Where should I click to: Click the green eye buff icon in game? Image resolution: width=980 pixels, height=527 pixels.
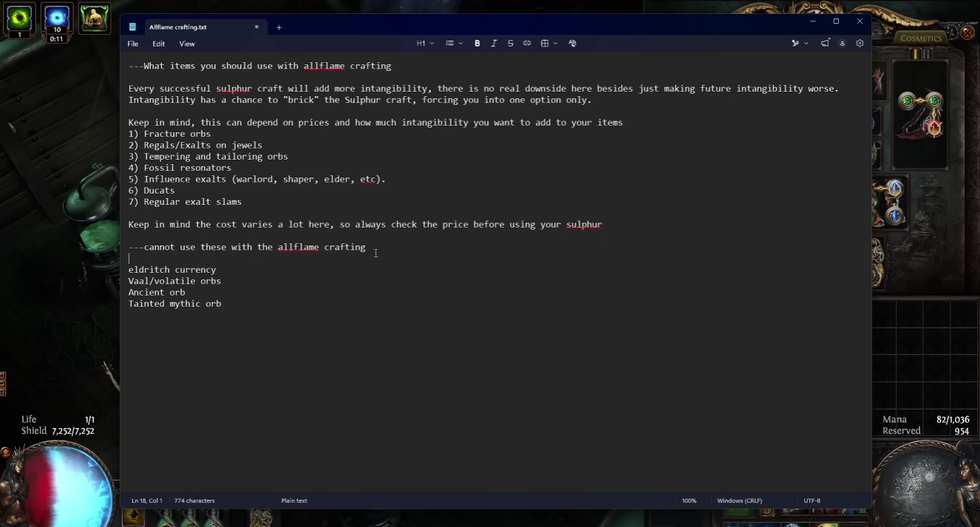click(x=19, y=18)
